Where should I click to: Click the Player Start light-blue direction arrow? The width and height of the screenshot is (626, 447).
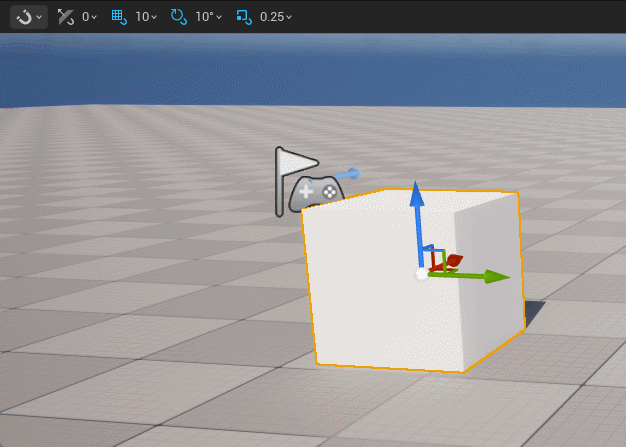[347, 175]
